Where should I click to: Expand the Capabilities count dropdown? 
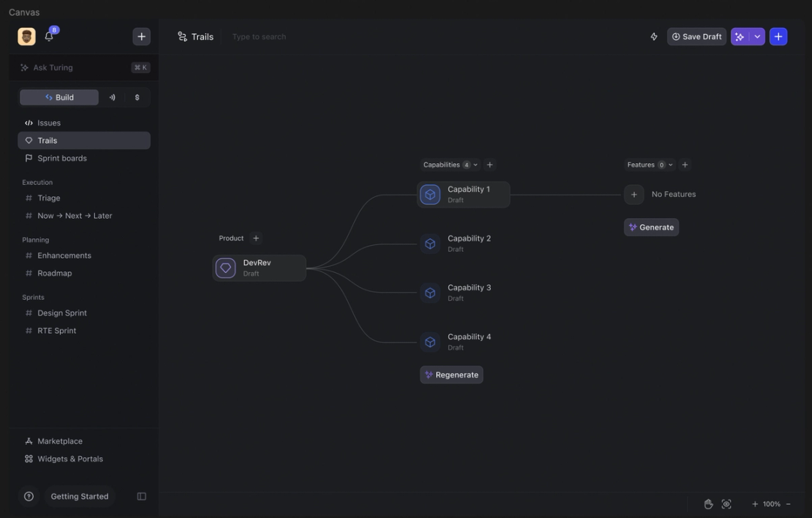pyautogui.click(x=450, y=165)
